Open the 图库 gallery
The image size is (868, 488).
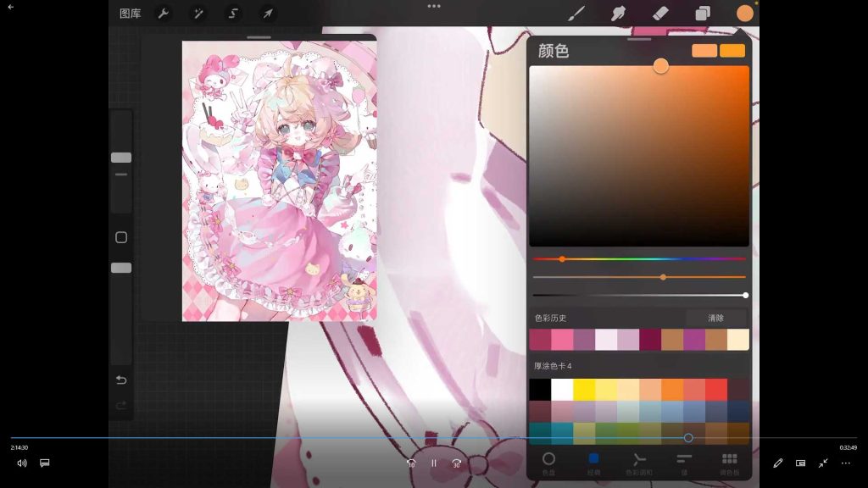pyautogui.click(x=130, y=14)
